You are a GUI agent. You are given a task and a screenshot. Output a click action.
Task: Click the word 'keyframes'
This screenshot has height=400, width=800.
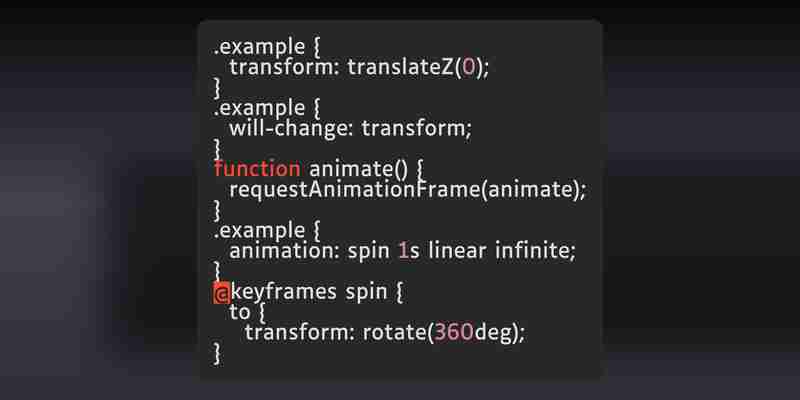[x=284, y=293]
